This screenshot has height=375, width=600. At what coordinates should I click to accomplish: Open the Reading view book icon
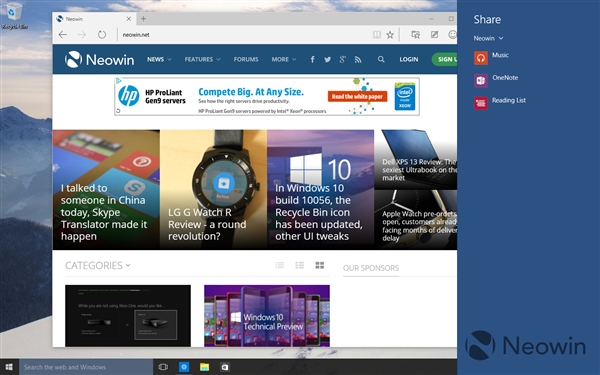pos(377,35)
